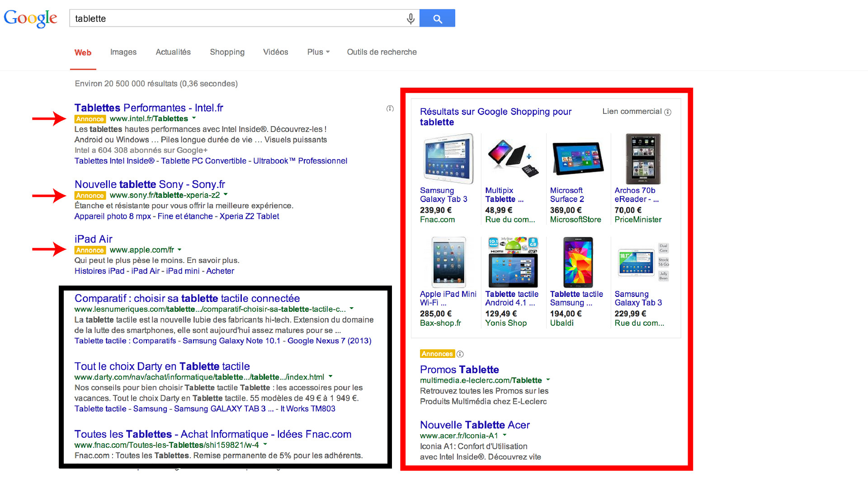
Task: Open Microsoft Surface 2 product title
Action: point(567,195)
